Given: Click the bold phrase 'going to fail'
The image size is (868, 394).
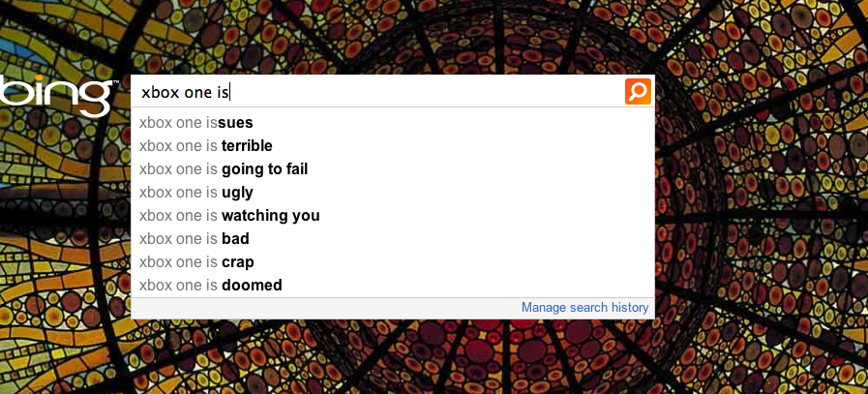Looking at the screenshot, I should click(264, 169).
